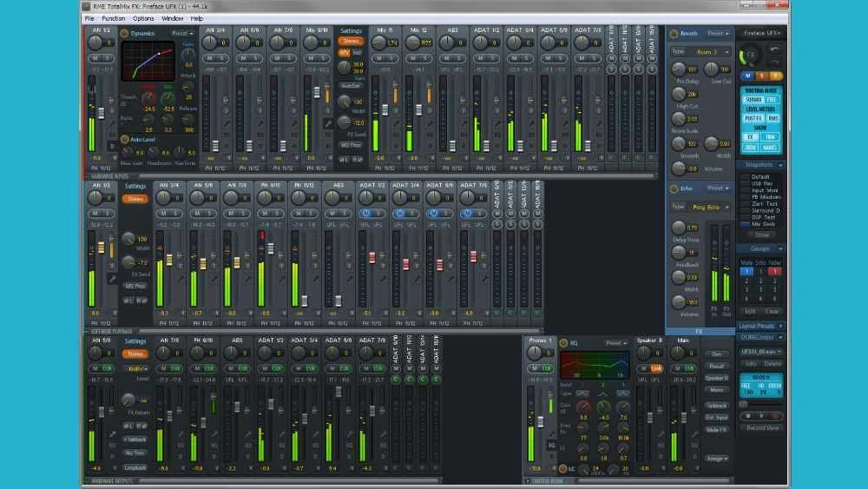
Task: Toggle the Dynamics power button
Action: click(x=124, y=33)
